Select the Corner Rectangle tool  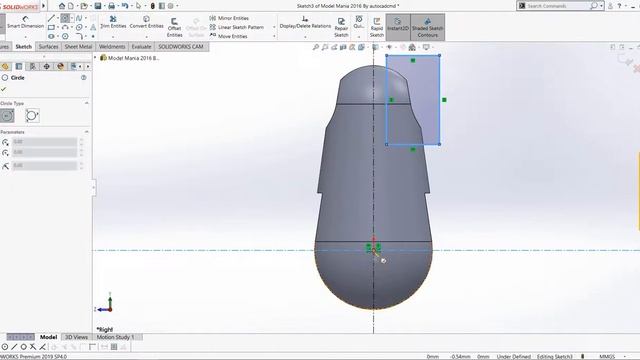[51, 27]
